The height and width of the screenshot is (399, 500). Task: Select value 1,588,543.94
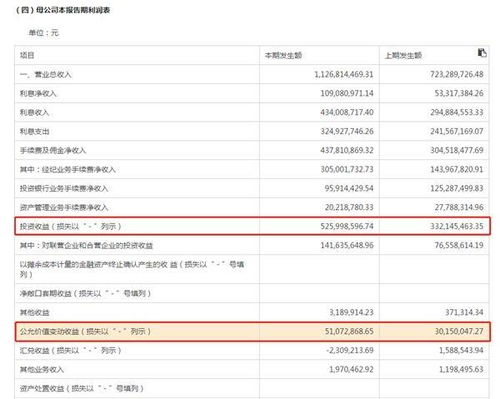(461, 350)
